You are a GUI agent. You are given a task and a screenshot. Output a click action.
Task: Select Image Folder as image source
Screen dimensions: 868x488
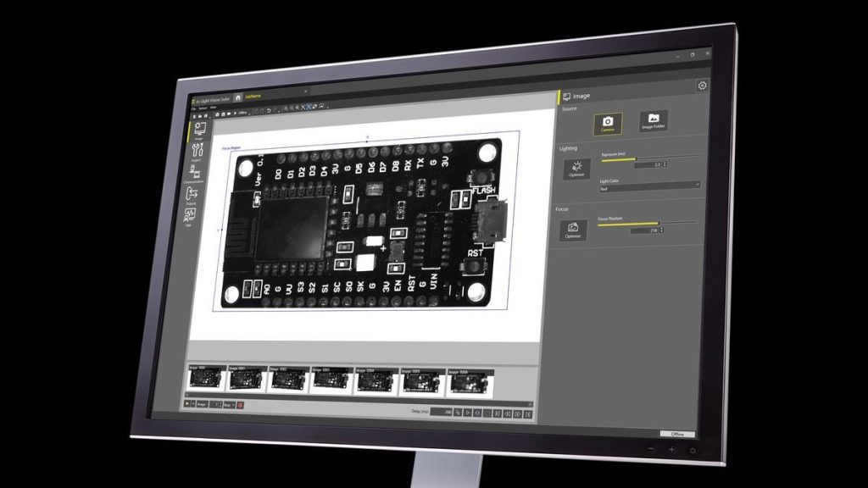pyautogui.click(x=654, y=120)
